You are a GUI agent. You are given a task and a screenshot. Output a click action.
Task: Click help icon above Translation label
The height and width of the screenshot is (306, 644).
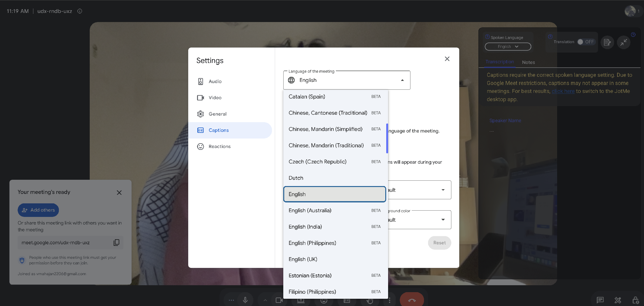click(550, 37)
